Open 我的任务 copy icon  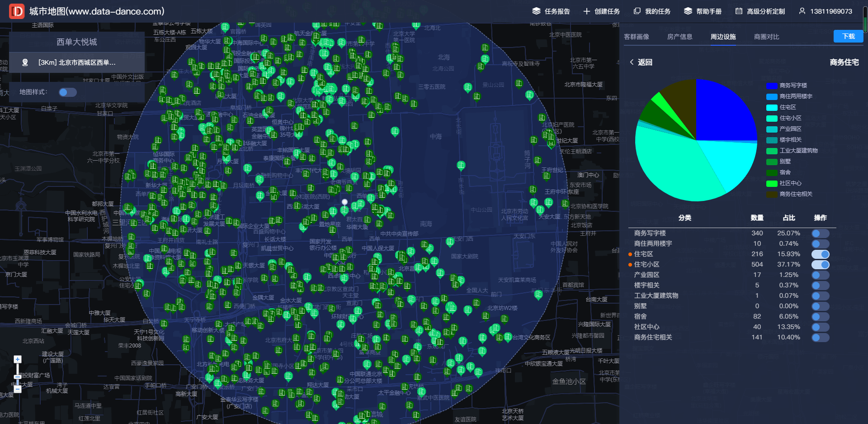[x=637, y=11]
